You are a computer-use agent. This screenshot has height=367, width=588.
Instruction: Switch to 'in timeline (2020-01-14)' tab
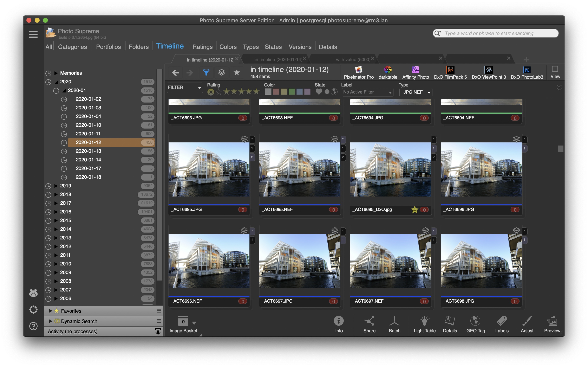pyautogui.click(x=278, y=59)
